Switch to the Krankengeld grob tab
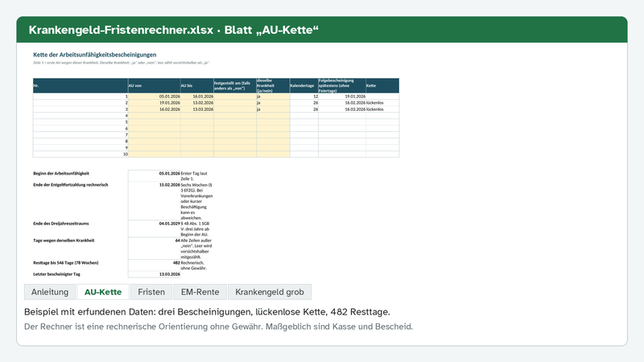Viewport: 644px width, 362px height. click(270, 292)
